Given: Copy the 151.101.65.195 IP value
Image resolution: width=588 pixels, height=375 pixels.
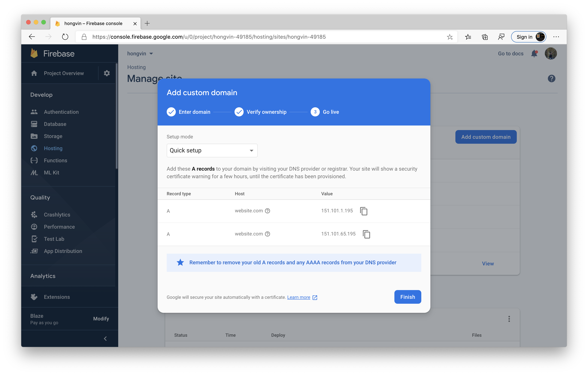Looking at the screenshot, I should click(x=366, y=234).
